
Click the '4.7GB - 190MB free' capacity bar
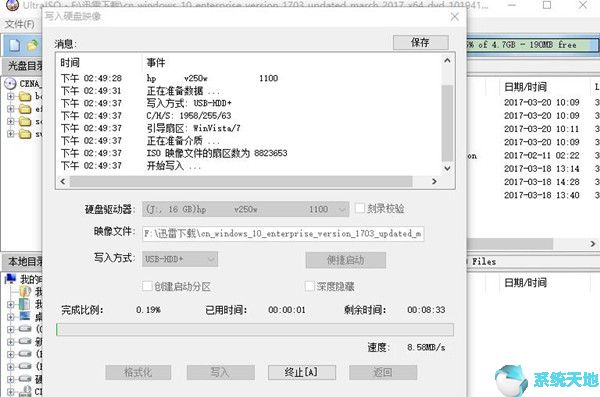point(532,44)
